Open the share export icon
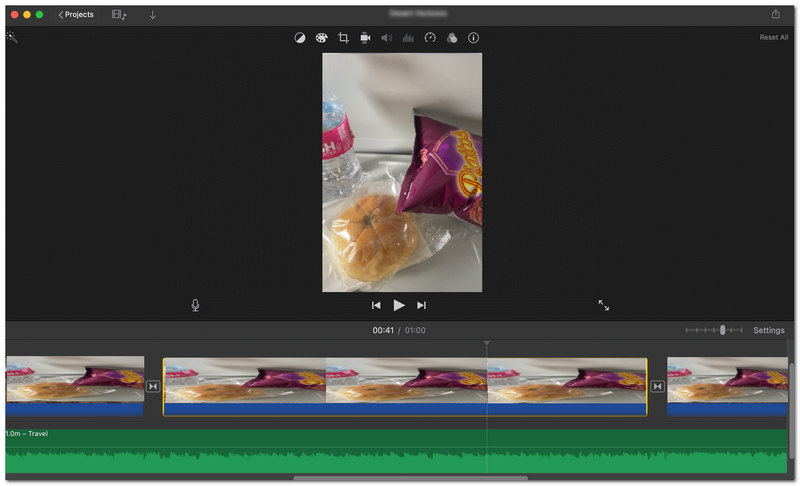The width and height of the screenshot is (800, 486). pos(776,14)
